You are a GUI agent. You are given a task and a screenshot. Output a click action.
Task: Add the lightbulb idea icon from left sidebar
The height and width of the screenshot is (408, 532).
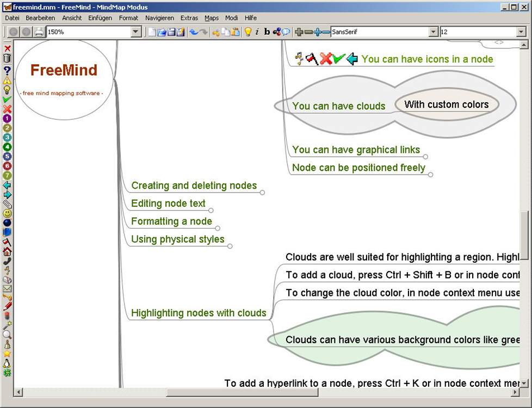pos(7,90)
